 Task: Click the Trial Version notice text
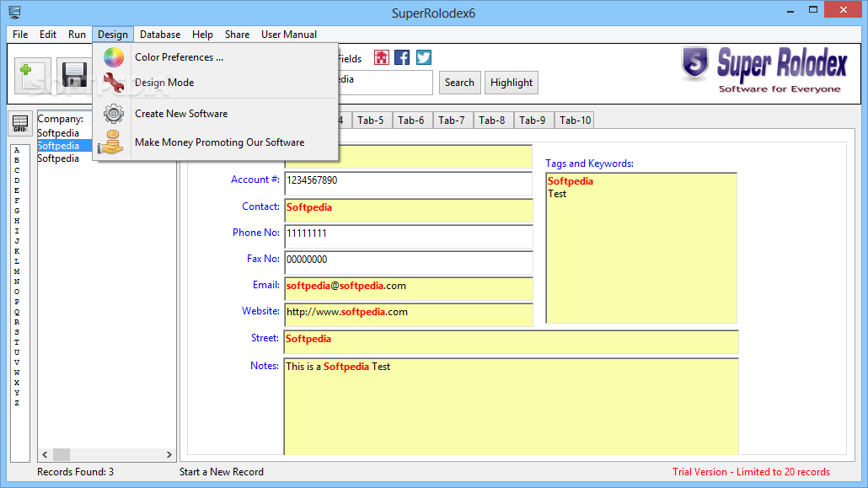pos(751,472)
